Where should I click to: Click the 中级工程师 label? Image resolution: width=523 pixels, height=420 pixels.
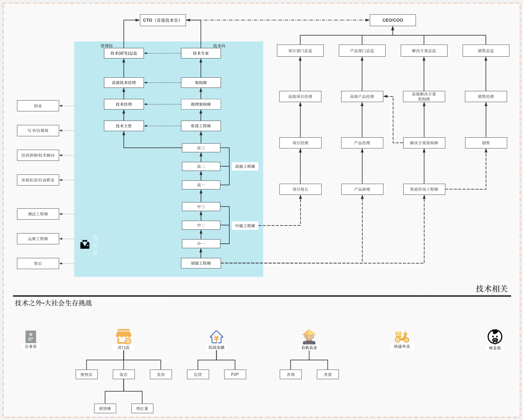click(x=245, y=226)
